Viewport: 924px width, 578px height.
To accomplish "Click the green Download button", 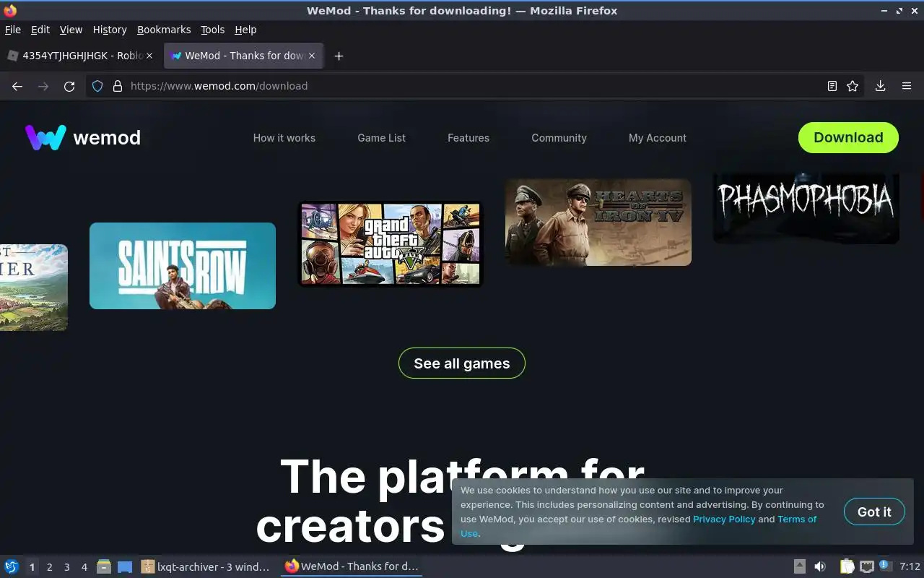I will pyautogui.click(x=848, y=137).
